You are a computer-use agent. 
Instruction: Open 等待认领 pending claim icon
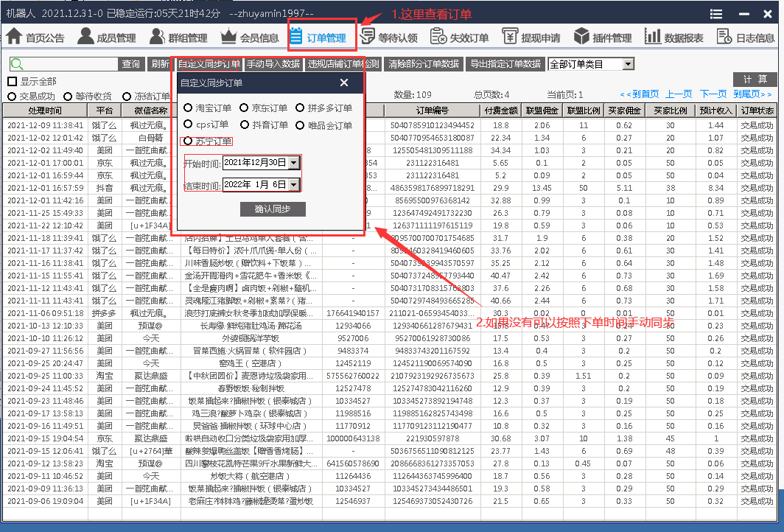pos(367,36)
